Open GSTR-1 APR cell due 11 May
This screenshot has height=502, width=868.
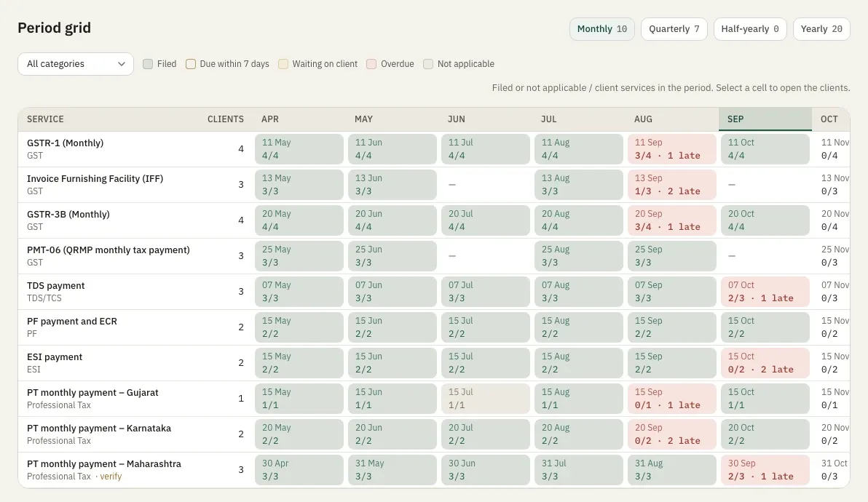pos(299,149)
